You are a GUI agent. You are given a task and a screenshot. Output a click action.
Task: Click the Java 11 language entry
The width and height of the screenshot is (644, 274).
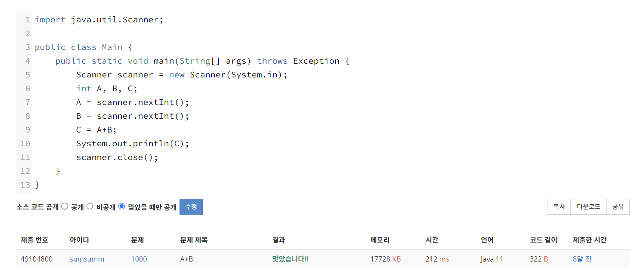pyautogui.click(x=492, y=259)
